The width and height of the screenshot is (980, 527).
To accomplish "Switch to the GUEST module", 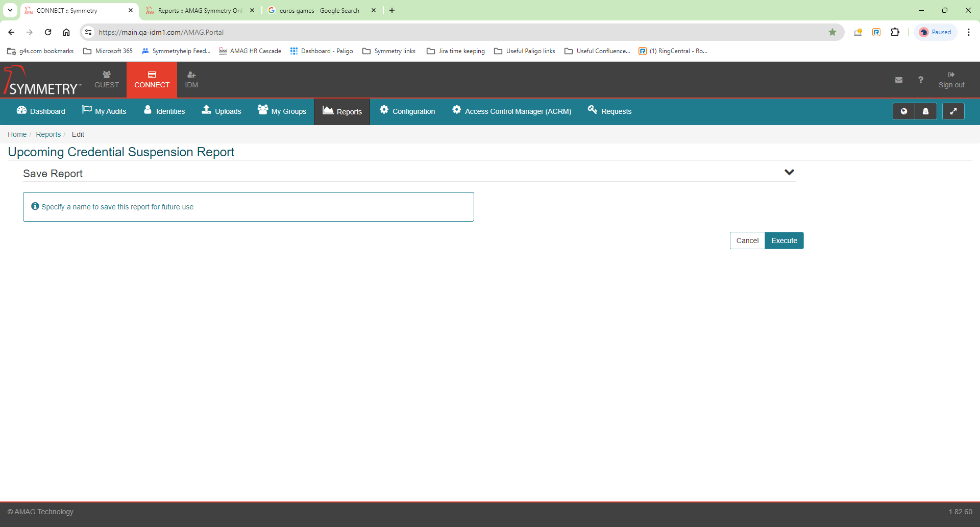I will pos(107,80).
